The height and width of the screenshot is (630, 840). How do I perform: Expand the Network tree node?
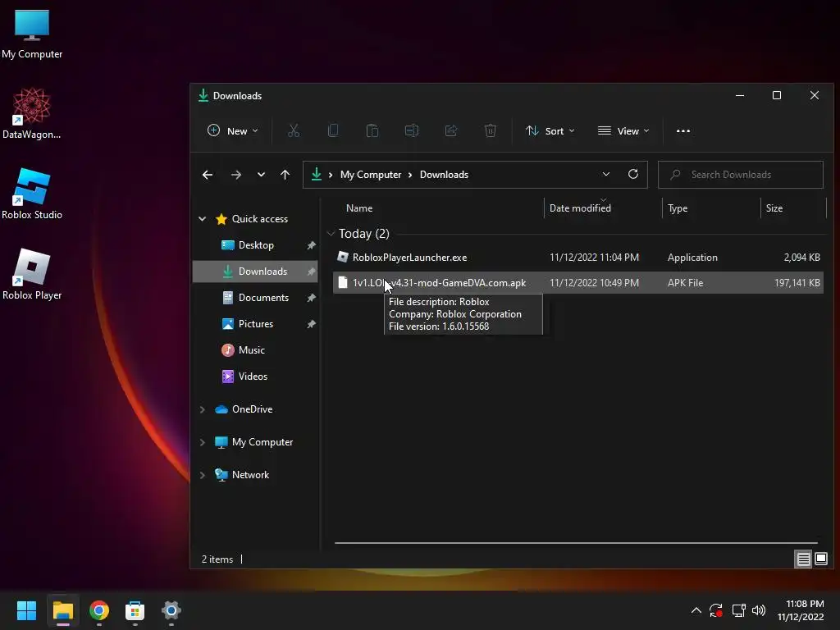click(203, 475)
